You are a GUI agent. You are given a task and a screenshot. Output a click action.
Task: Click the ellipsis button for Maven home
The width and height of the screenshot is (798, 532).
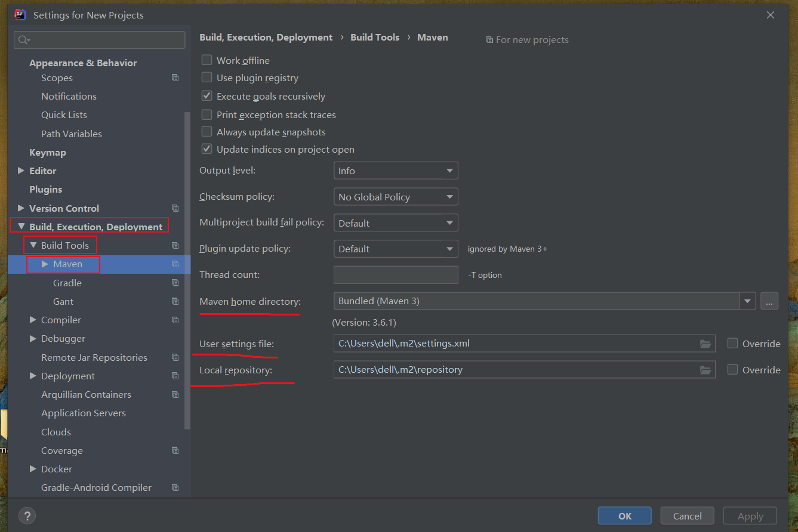769,301
